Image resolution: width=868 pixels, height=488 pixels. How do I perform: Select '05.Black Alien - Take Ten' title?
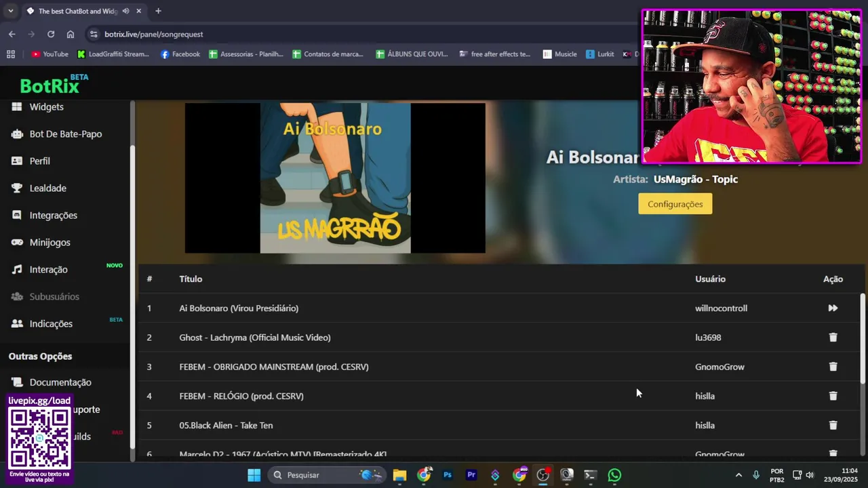[x=226, y=426]
